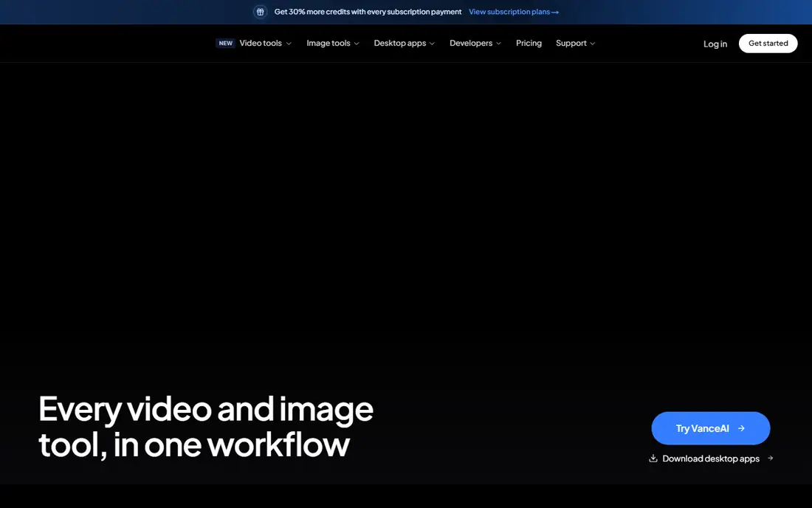
Task: Expand the Image tools chevron
Action: pyautogui.click(x=357, y=44)
